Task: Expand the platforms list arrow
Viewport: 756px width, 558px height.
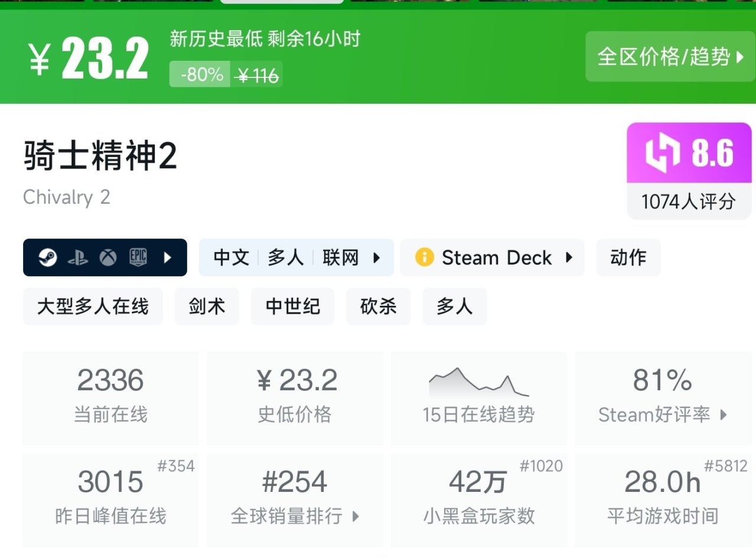Action: 168,257
